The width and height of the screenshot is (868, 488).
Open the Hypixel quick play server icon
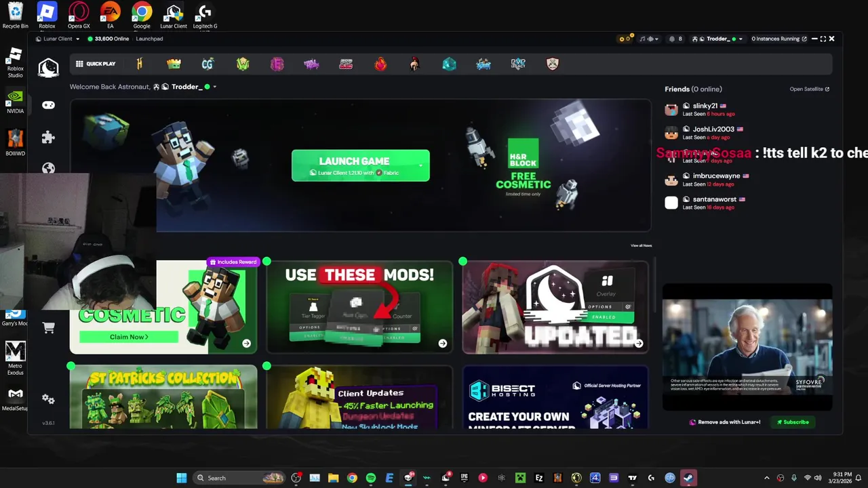click(x=140, y=64)
